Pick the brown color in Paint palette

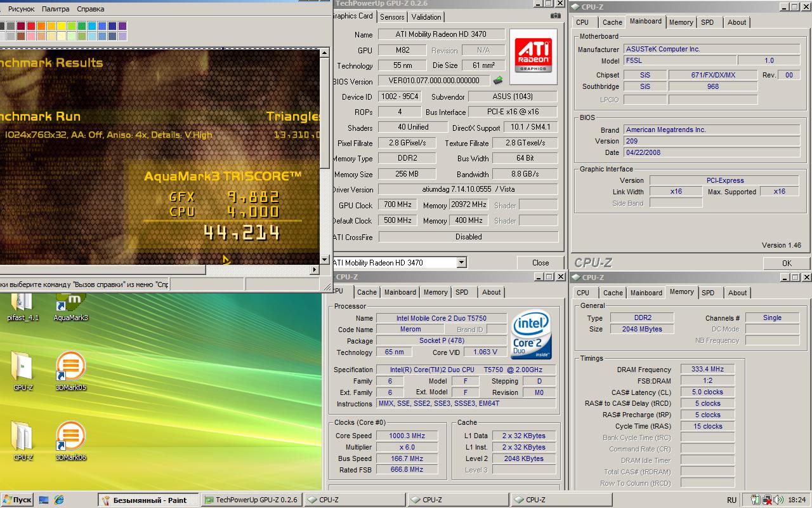[x=21, y=36]
